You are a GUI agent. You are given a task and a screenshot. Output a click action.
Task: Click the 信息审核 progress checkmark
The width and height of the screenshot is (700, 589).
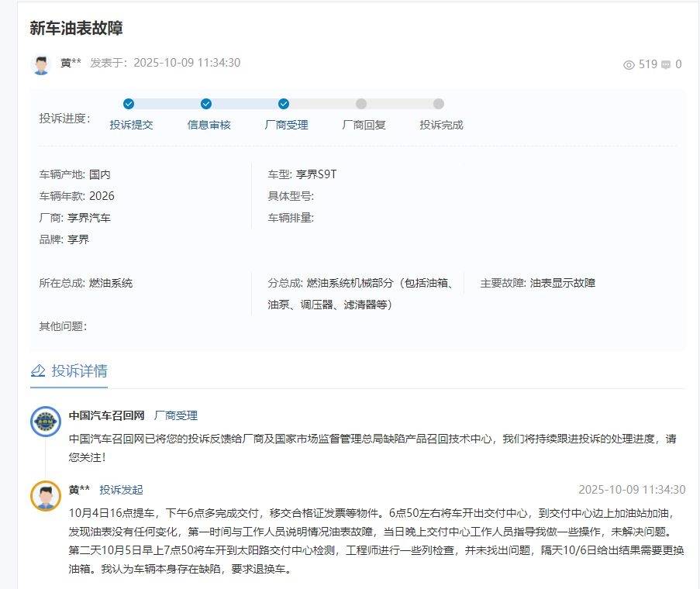(206, 104)
